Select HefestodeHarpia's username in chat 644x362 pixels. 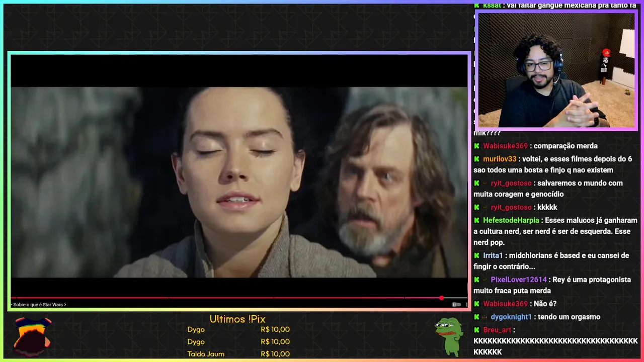point(511,220)
